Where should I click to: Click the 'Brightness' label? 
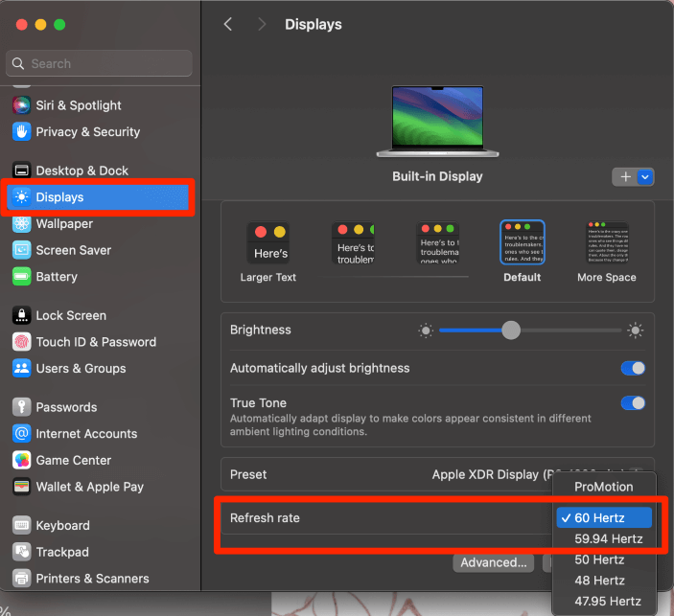point(261,330)
